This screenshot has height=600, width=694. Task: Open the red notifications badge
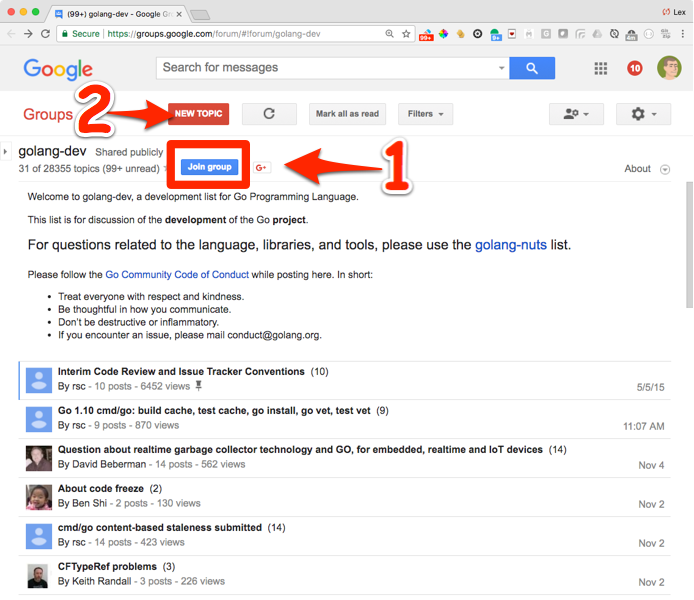635,68
